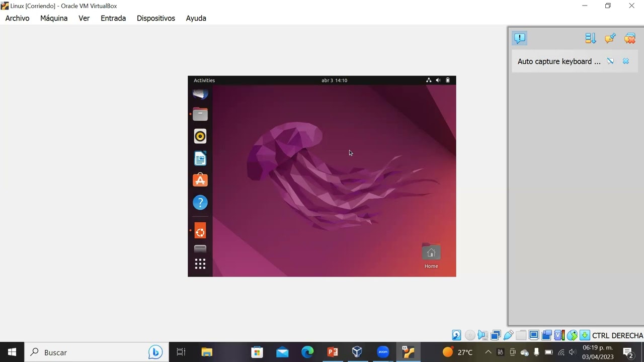Open the Ver menu

pyautogui.click(x=84, y=18)
